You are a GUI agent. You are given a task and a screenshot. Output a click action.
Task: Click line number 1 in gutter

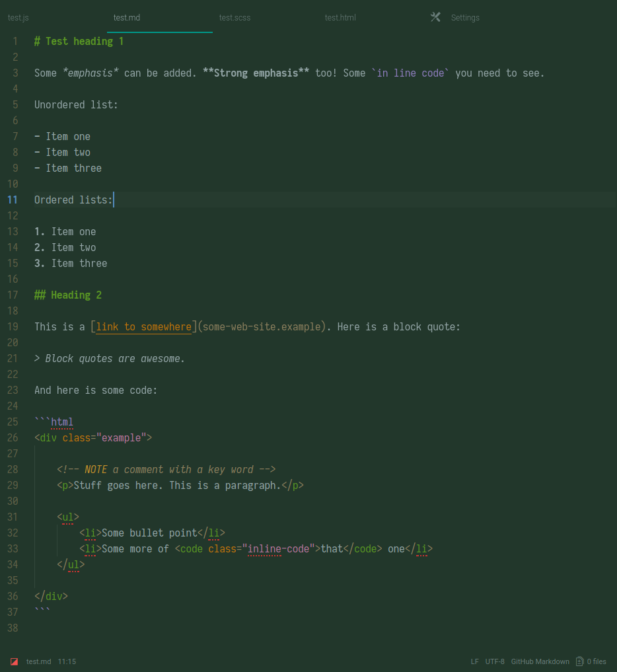[15, 41]
